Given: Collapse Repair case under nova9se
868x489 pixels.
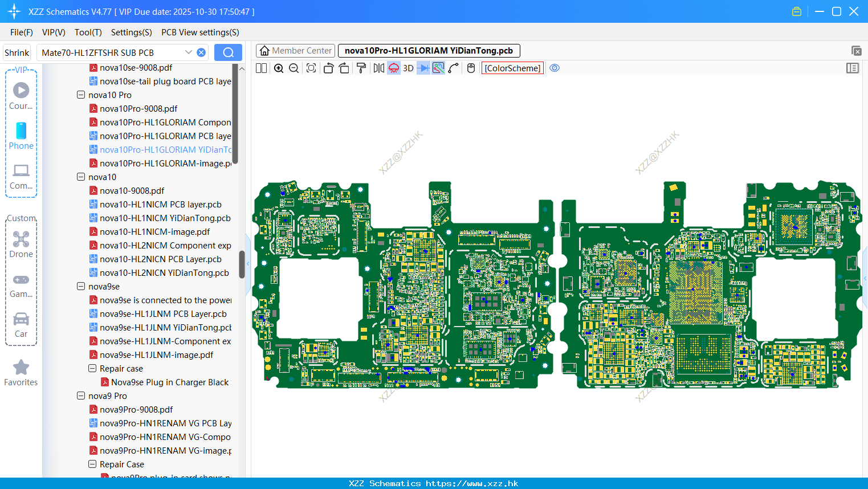Looking at the screenshot, I should tap(92, 369).
